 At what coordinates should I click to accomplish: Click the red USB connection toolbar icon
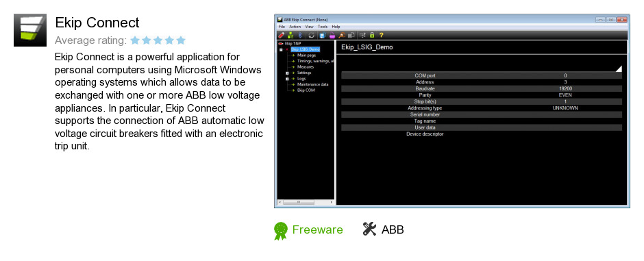click(x=282, y=36)
